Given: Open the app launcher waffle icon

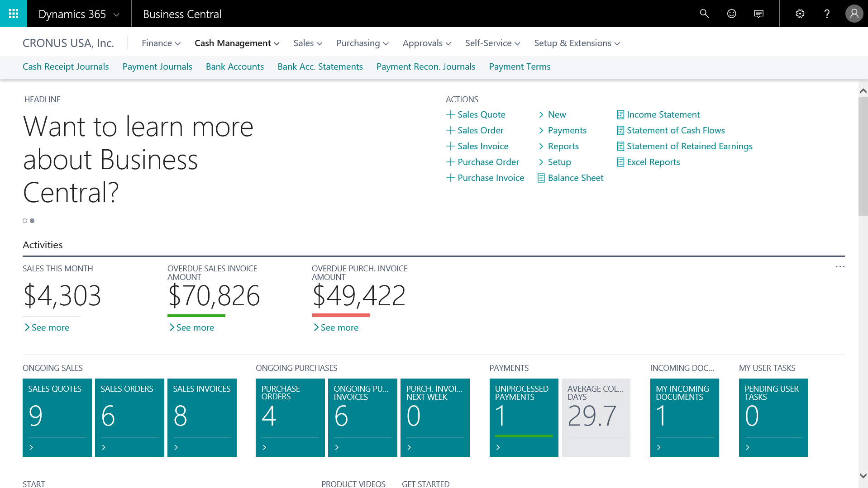Looking at the screenshot, I should tap(14, 14).
